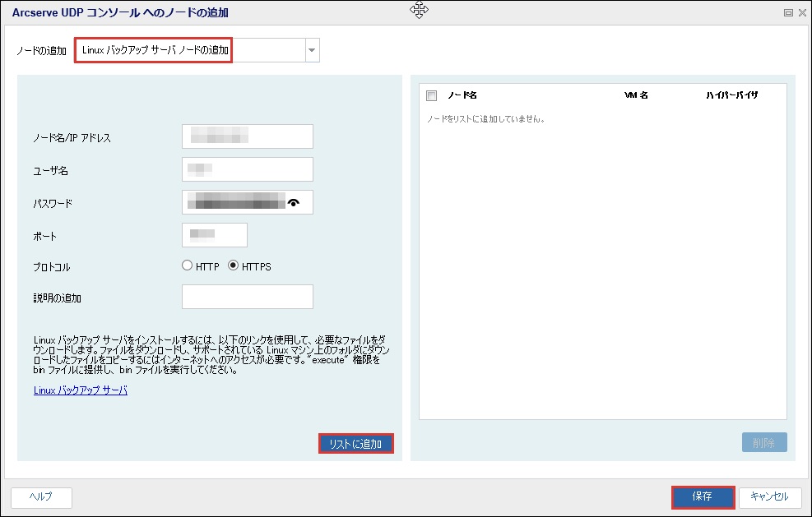Maximize the node-add dialog
The height and width of the screenshot is (517, 812).
(788, 12)
